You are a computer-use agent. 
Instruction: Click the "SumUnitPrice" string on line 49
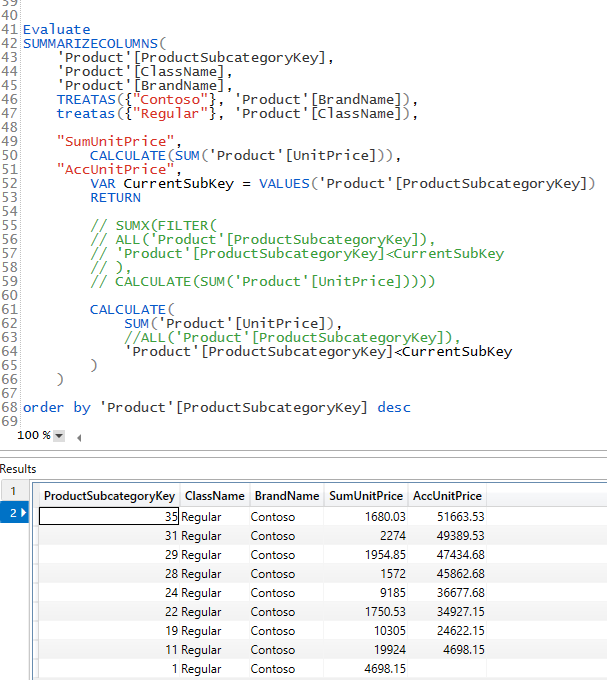pyautogui.click(x=116, y=141)
